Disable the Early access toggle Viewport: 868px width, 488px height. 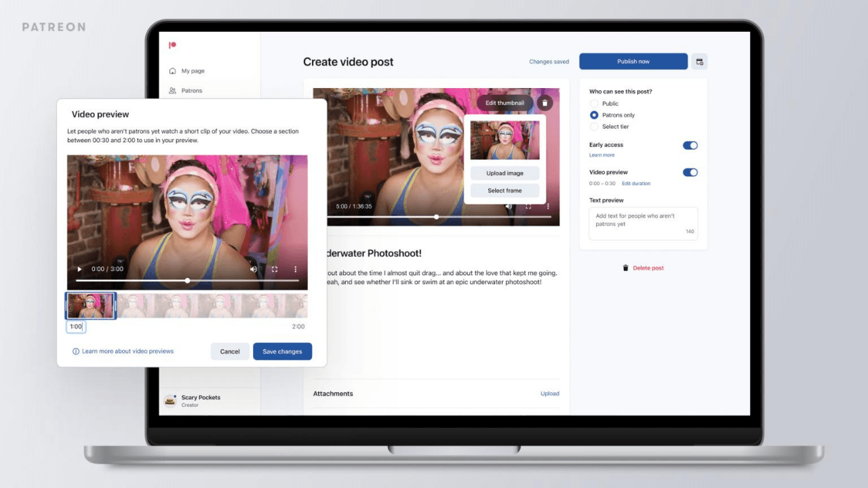(690, 145)
